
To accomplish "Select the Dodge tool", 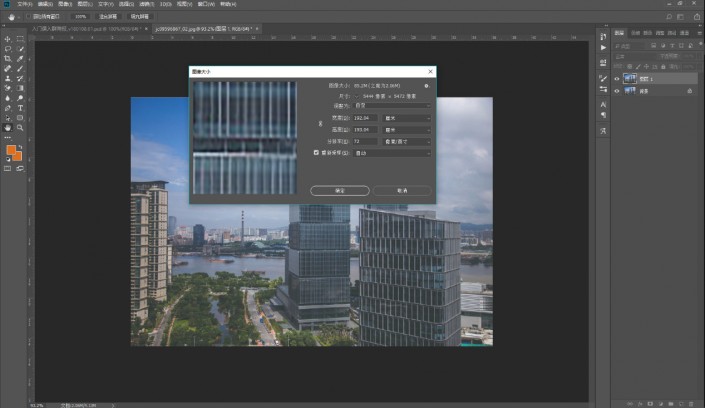I will click(20, 98).
